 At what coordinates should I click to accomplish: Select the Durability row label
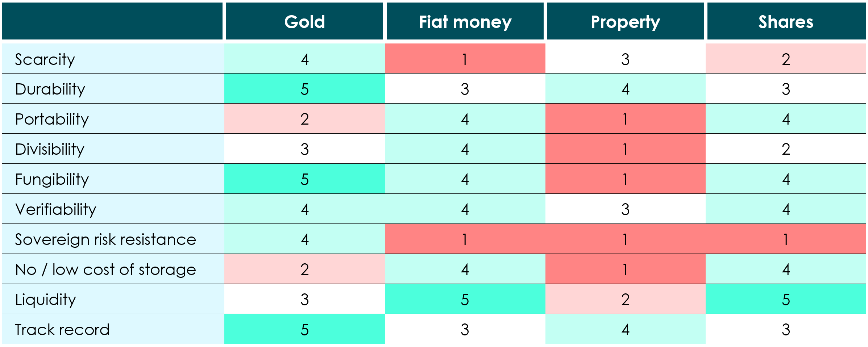click(50, 89)
